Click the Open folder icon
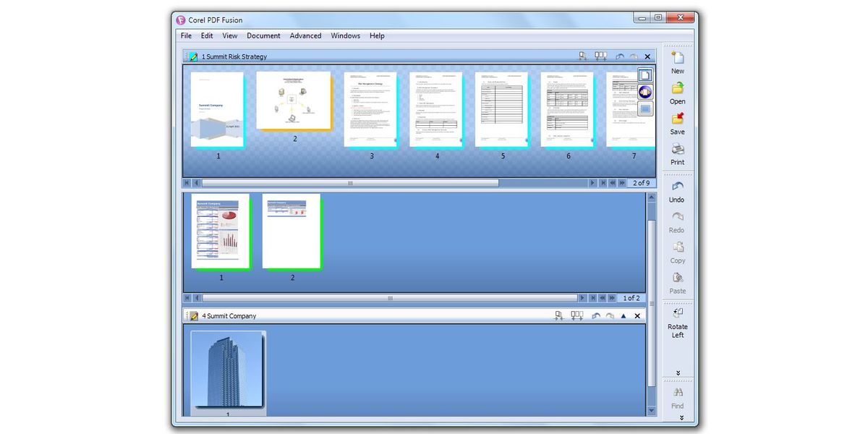The height and width of the screenshot is (434, 868). click(677, 89)
